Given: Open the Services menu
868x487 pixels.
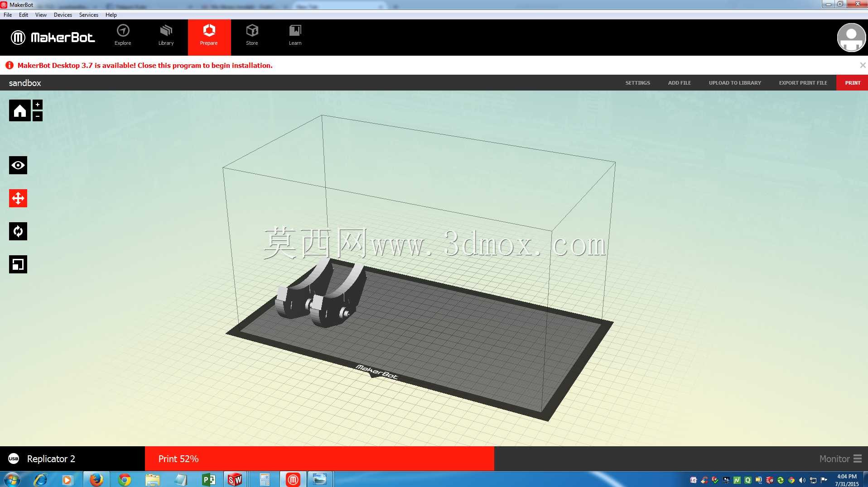Looking at the screenshot, I should 89,15.
